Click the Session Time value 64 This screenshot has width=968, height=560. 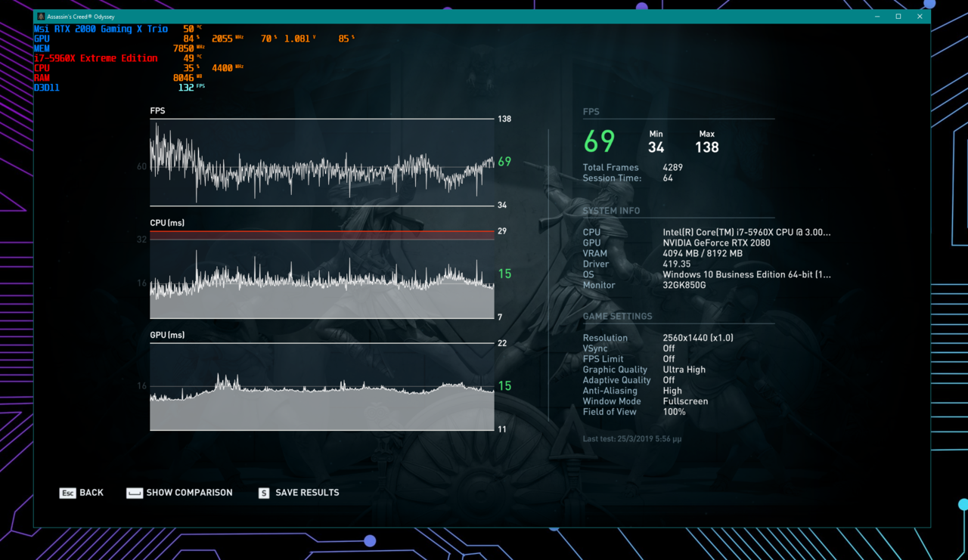tap(668, 178)
